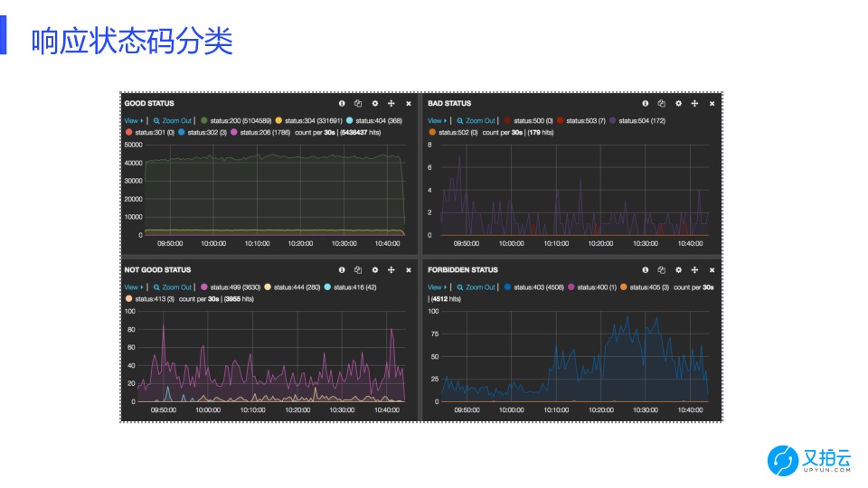868x488 pixels.
Task: Open gear settings on FORBIDDEN STATUS panel
Action: pos(678,270)
